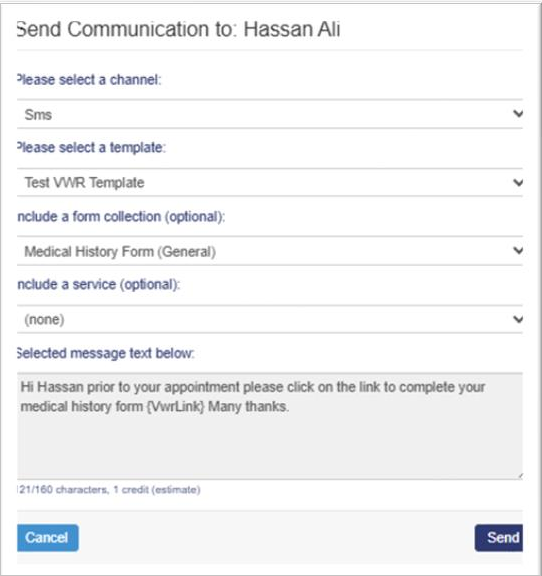Click the chevron arrow on template selector

tap(518, 182)
